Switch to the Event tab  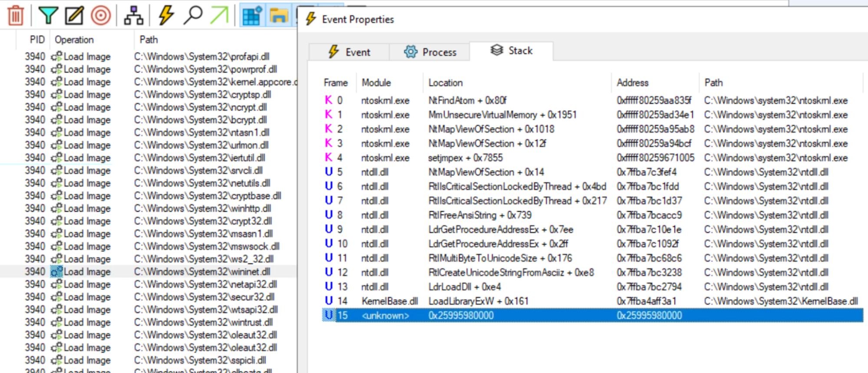tap(349, 52)
